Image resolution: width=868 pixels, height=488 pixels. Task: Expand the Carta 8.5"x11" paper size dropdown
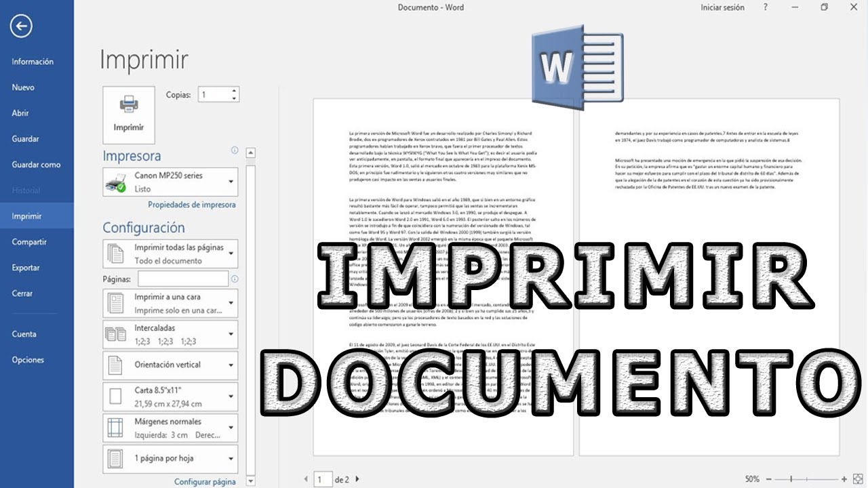pyautogui.click(x=170, y=396)
